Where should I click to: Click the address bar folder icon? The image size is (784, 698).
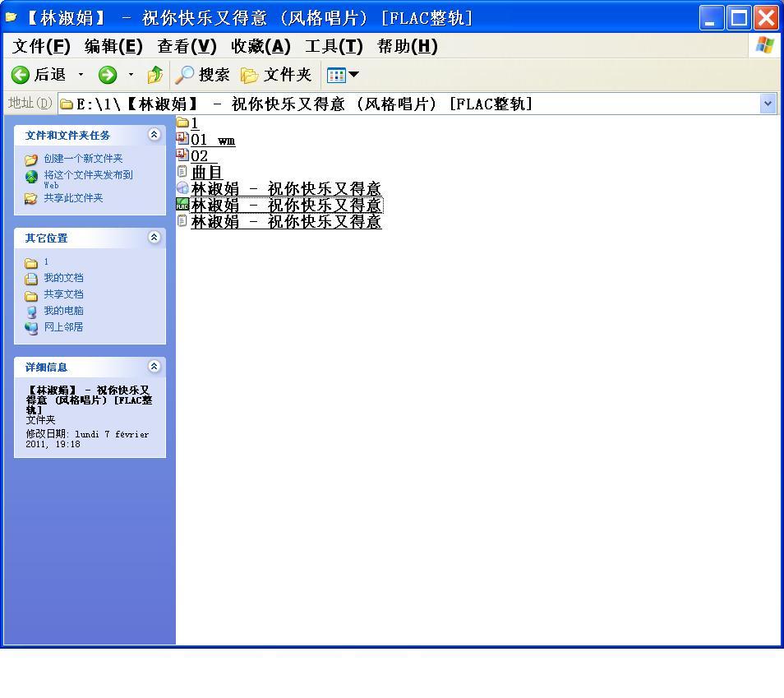coord(67,104)
